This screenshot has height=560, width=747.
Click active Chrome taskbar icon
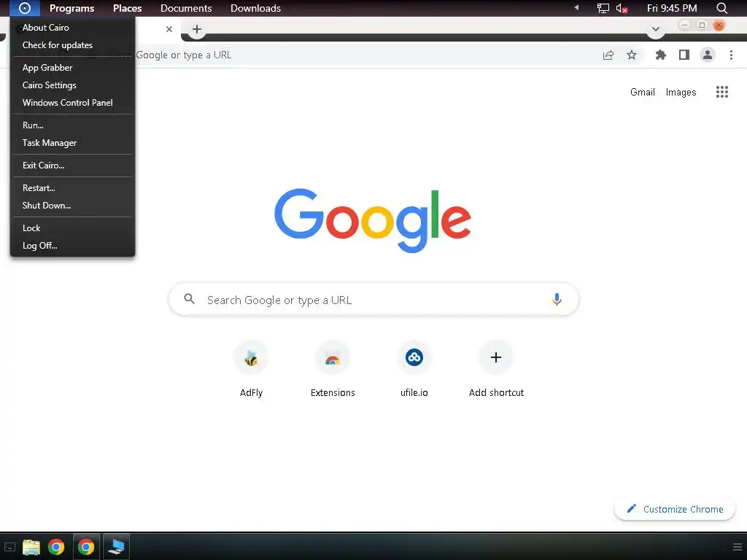pos(86,547)
